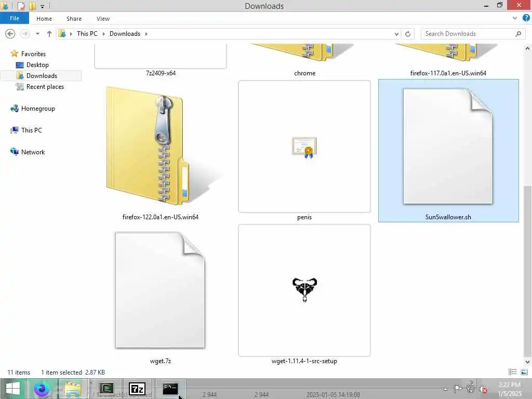Open the recent locations dropdown arrow
Screen dimensions: 532x399
pos(37,34)
